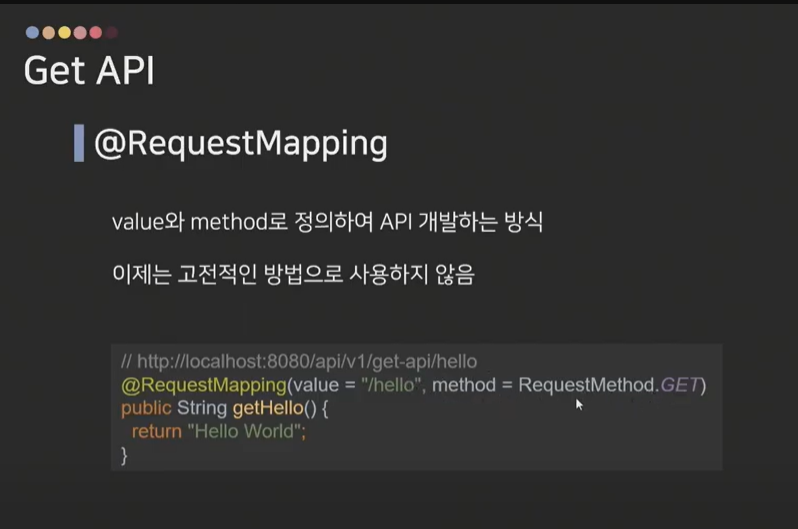The height and width of the screenshot is (529, 798).
Task: Click the @RequestMapping annotation in the code
Action: click(204, 385)
